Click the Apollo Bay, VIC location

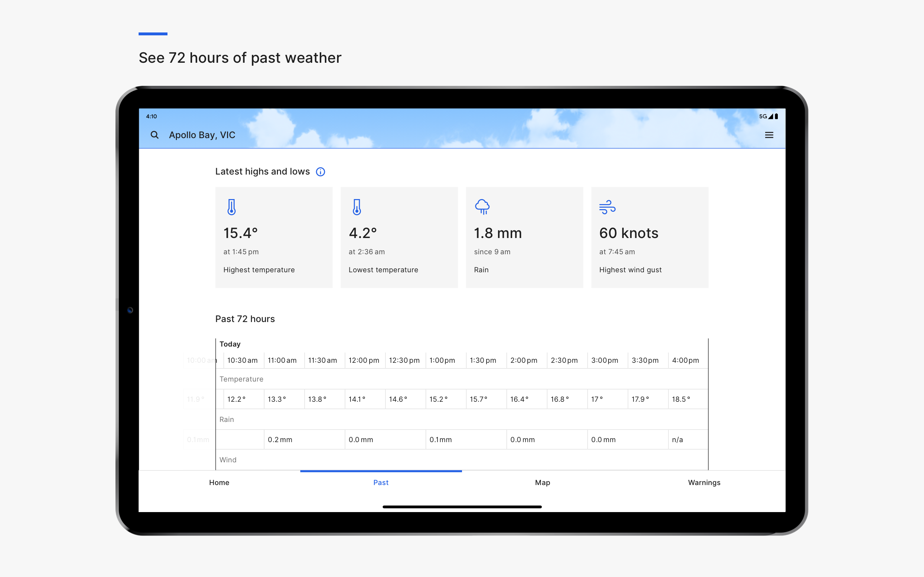click(x=202, y=135)
